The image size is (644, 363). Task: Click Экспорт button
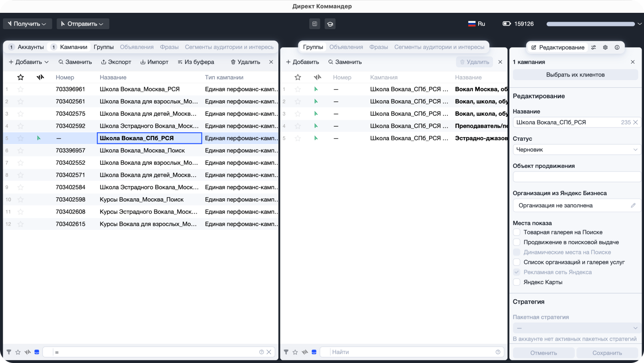pos(116,62)
